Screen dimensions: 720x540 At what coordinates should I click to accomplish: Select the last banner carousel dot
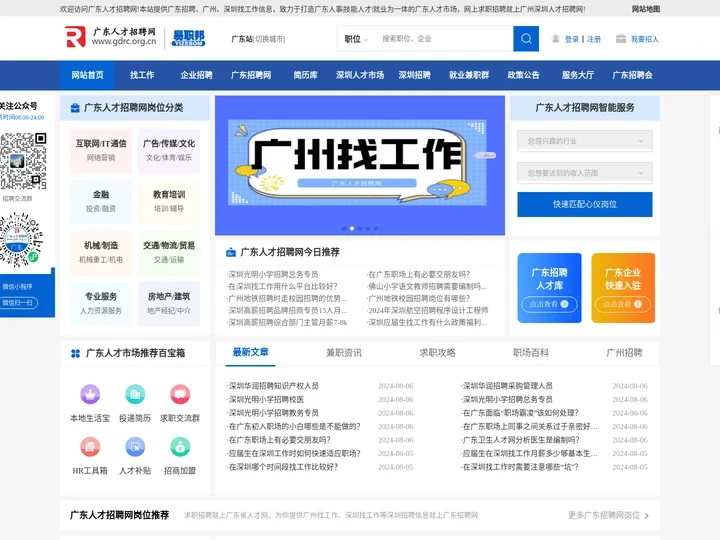coord(376,228)
